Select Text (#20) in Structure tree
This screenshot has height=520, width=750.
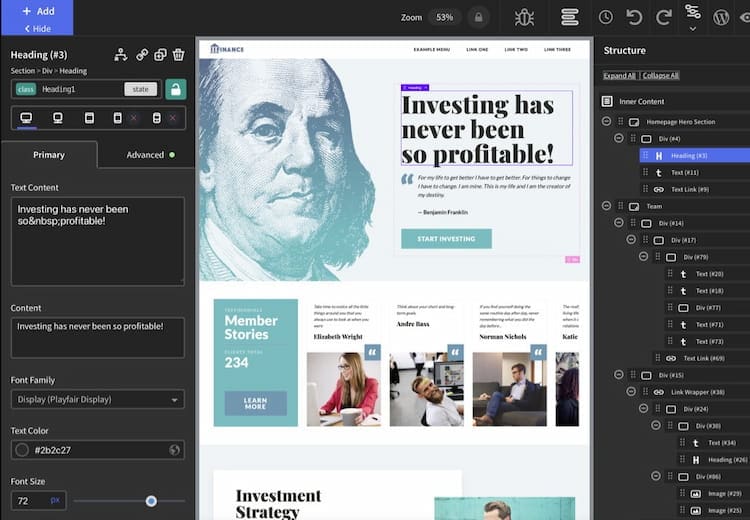(x=709, y=274)
